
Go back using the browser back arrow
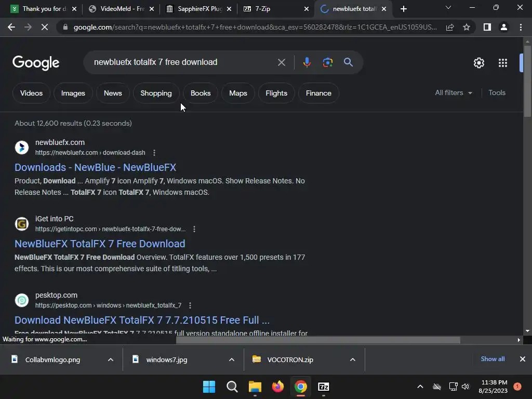[11, 27]
